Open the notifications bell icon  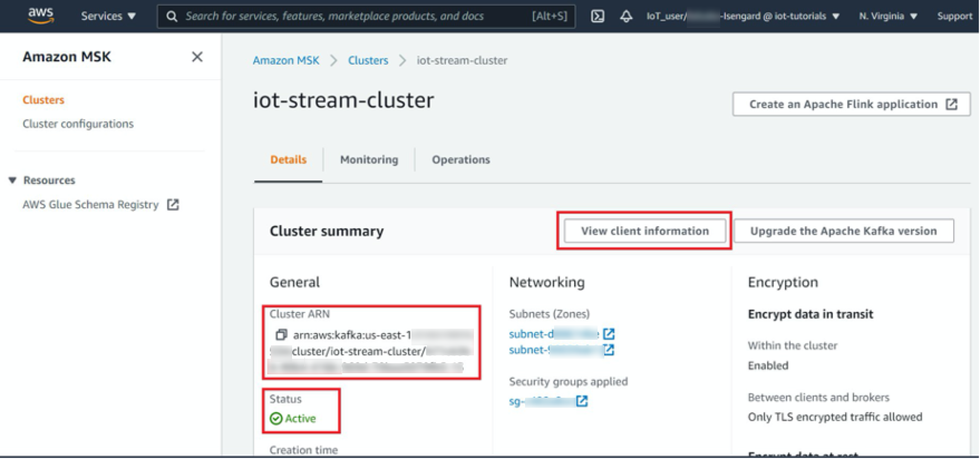[626, 16]
